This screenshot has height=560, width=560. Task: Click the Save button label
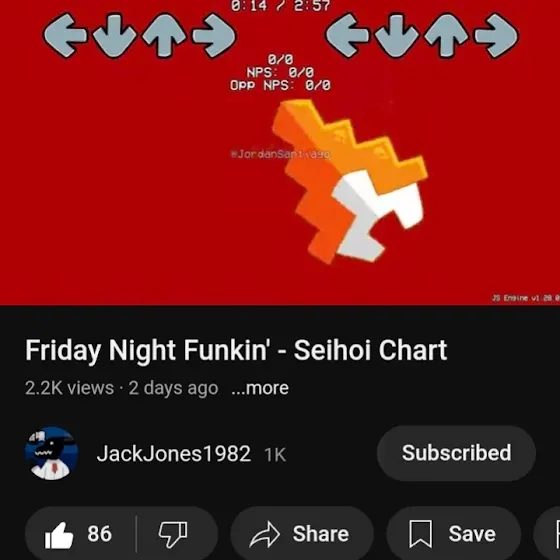pyautogui.click(x=472, y=534)
